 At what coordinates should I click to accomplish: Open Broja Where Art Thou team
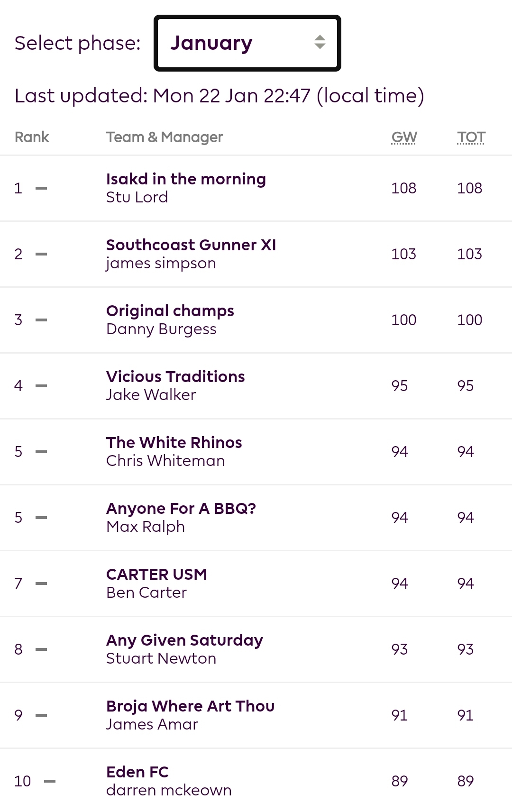pos(190,706)
